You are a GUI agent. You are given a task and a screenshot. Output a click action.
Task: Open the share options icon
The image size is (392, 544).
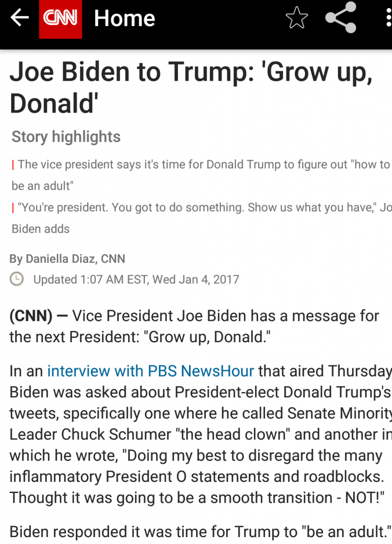[340, 19]
